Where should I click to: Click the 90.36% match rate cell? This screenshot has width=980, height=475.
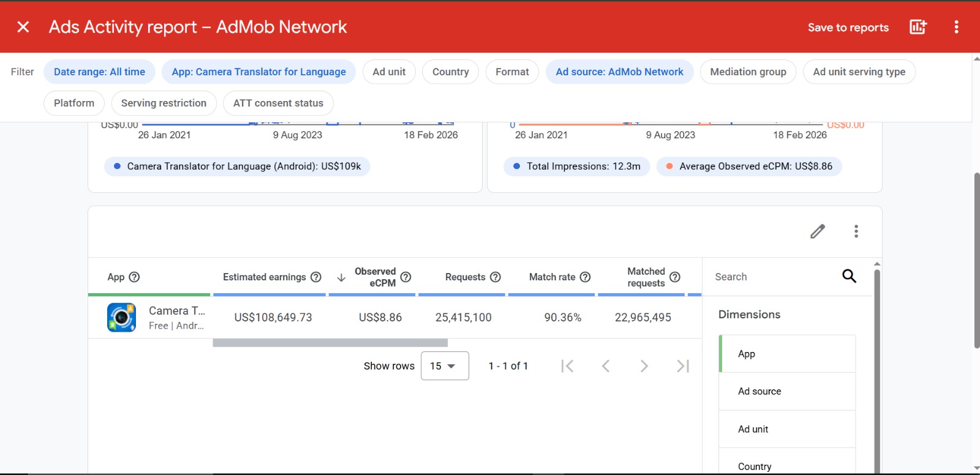[x=563, y=317]
